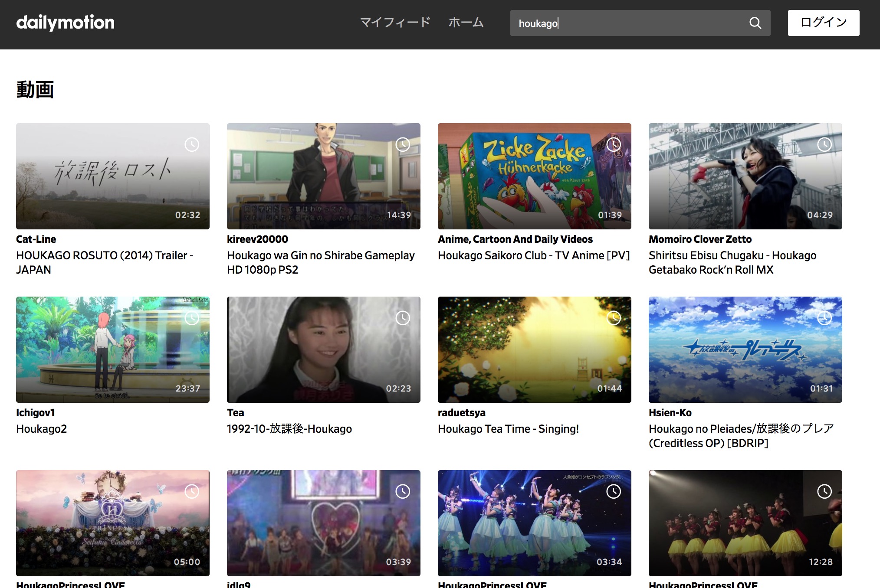Play the singer thumbnail lasting 04:29

745,176
